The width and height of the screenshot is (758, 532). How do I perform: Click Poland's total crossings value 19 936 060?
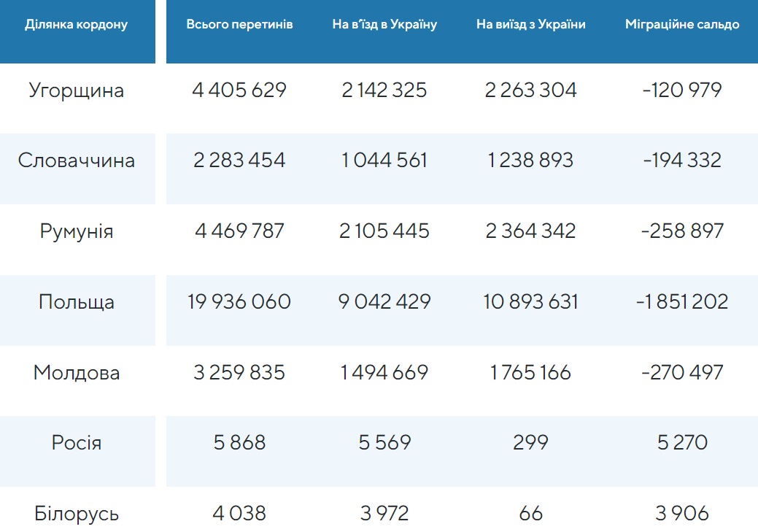tap(239, 302)
